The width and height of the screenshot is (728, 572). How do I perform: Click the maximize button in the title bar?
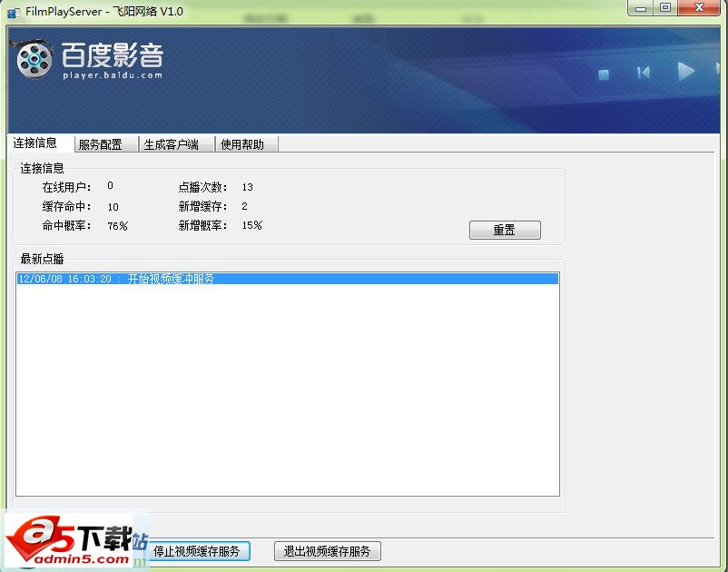coord(665,8)
